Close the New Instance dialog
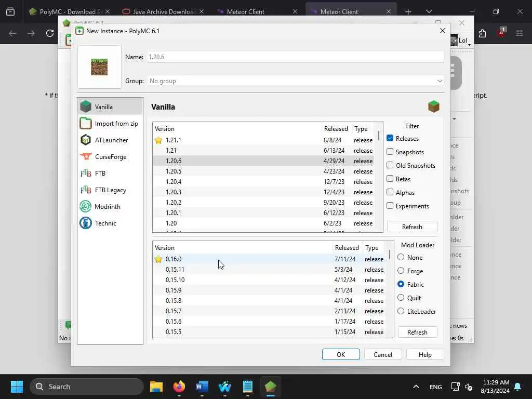Viewport: 532px width, 399px height. pyautogui.click(x=442, y=31)
